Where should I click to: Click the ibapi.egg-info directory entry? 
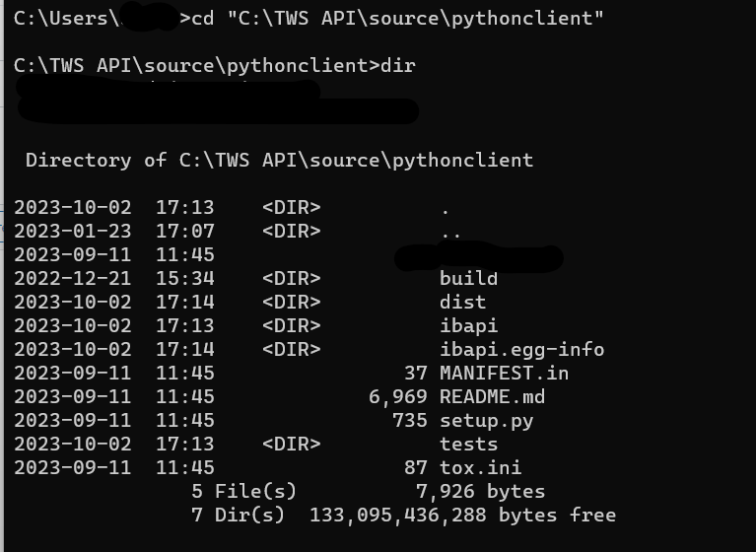[x=521, y=350]
